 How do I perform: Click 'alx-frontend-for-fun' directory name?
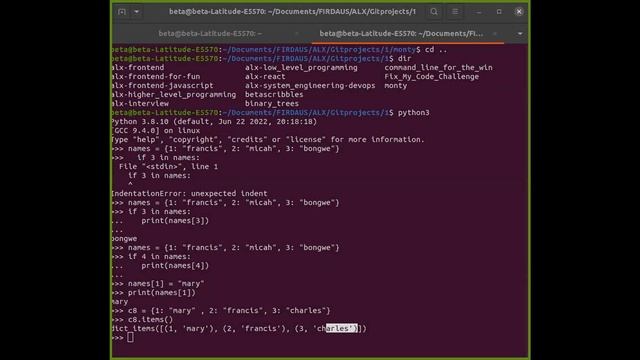[156, 77]
